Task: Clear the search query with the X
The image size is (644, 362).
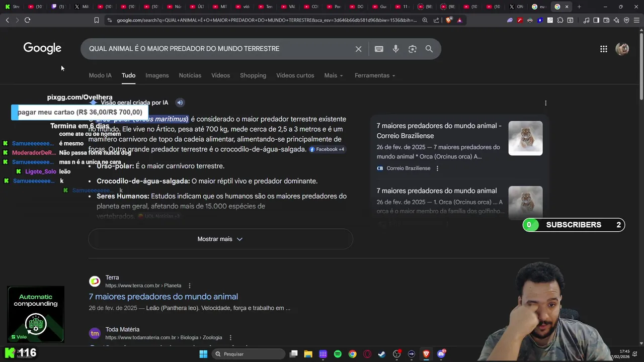Action: [x=358, y=49]
